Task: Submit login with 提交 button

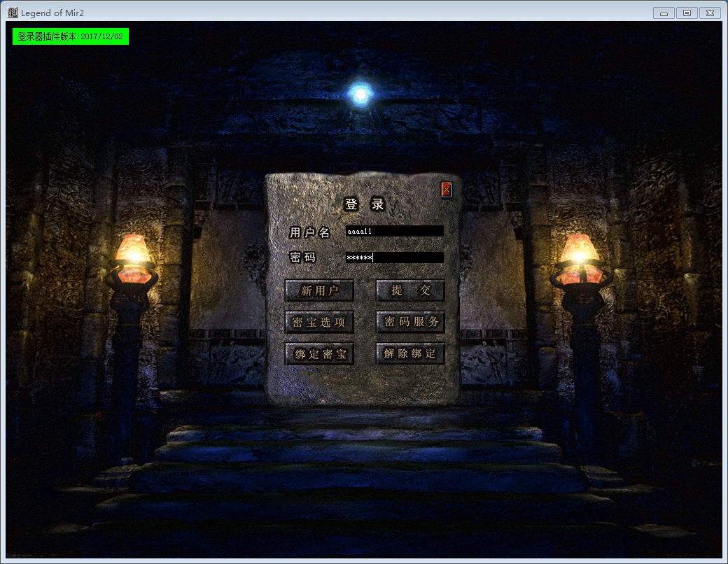Action: (410, 290)
